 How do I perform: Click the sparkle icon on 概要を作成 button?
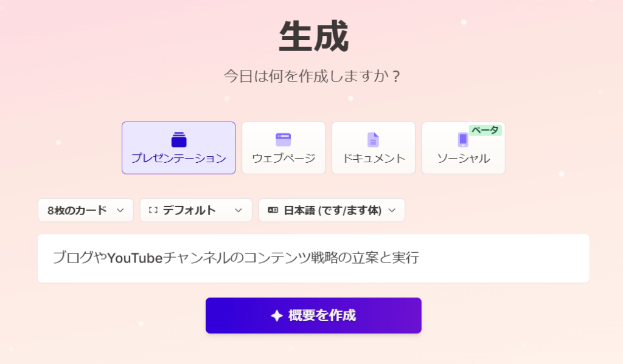(x=277, y=315)
